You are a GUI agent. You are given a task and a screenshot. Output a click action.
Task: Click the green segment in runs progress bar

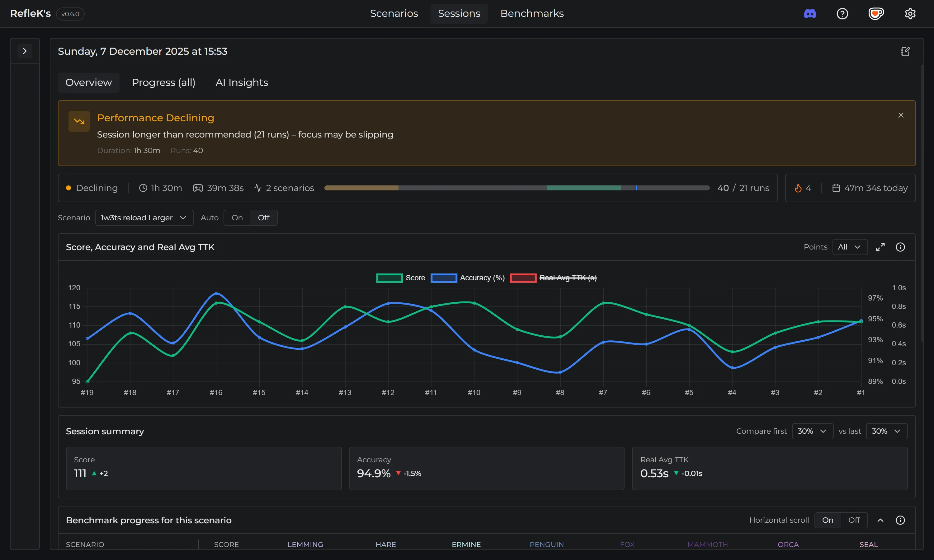pos(583,188)
